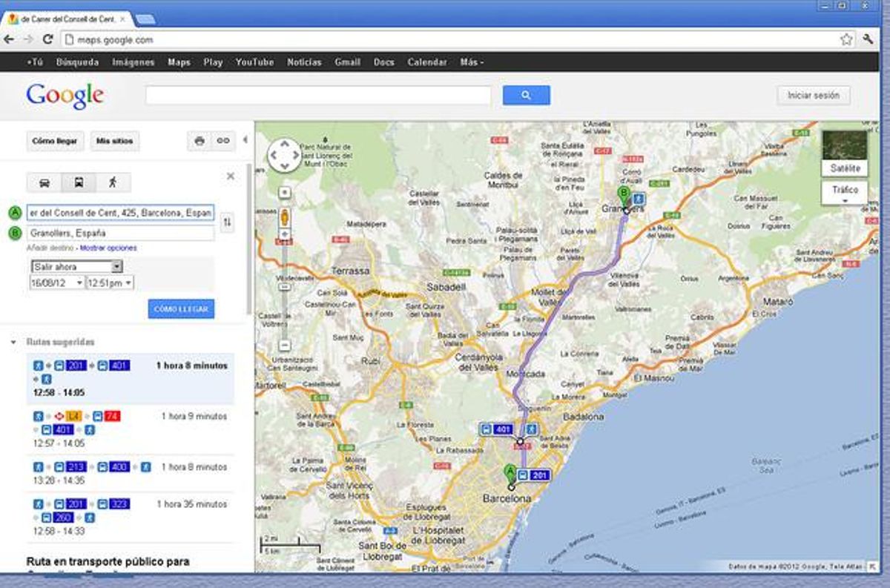
Task: Click the left panel vertical scrollbar
Action: [250, 241]
